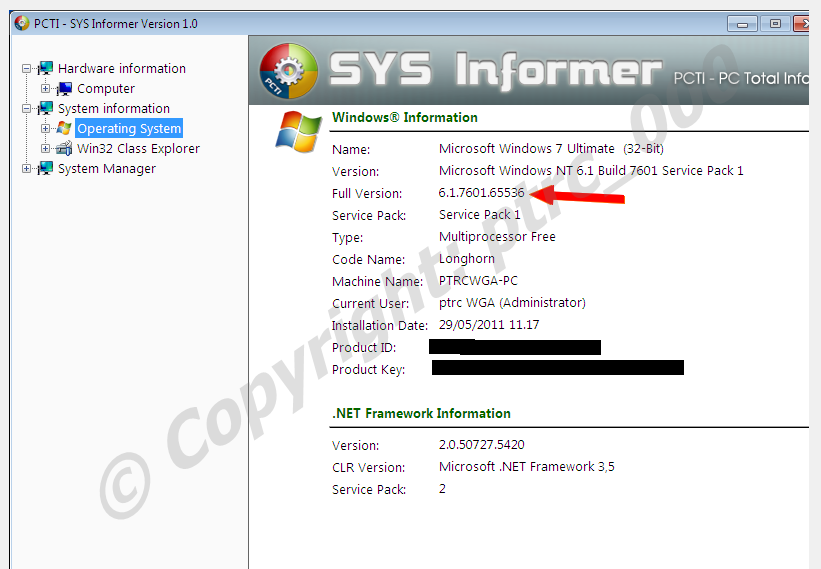Click the window title PCTI - SYS Informer Version 1.0
Screen dimensions: 821x569
115,24
